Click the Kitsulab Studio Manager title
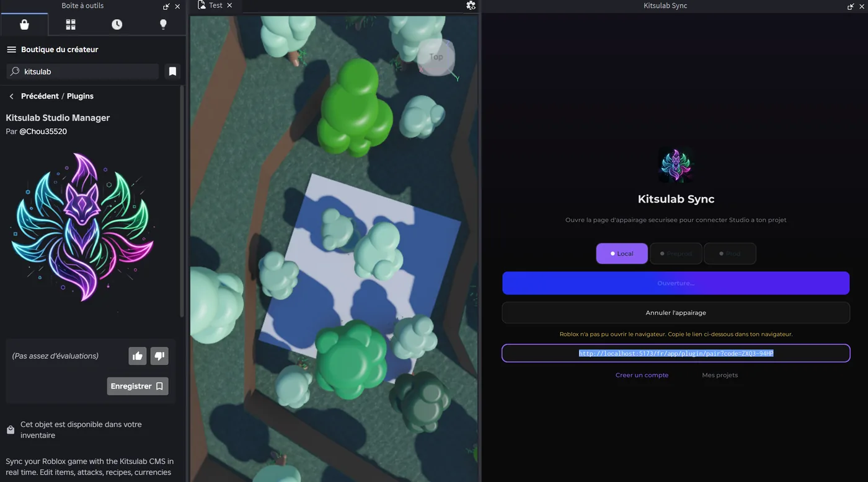 (x=58, y=118)
